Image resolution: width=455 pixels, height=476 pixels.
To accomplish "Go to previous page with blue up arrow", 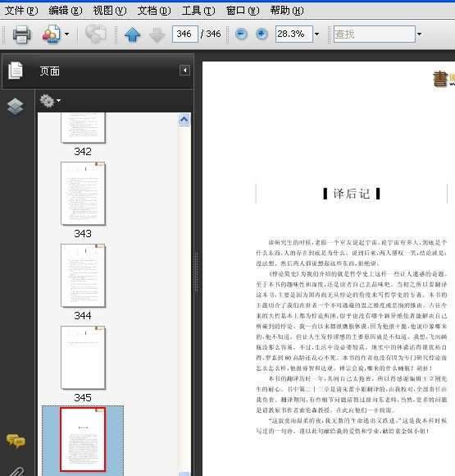I will (133, 34).
